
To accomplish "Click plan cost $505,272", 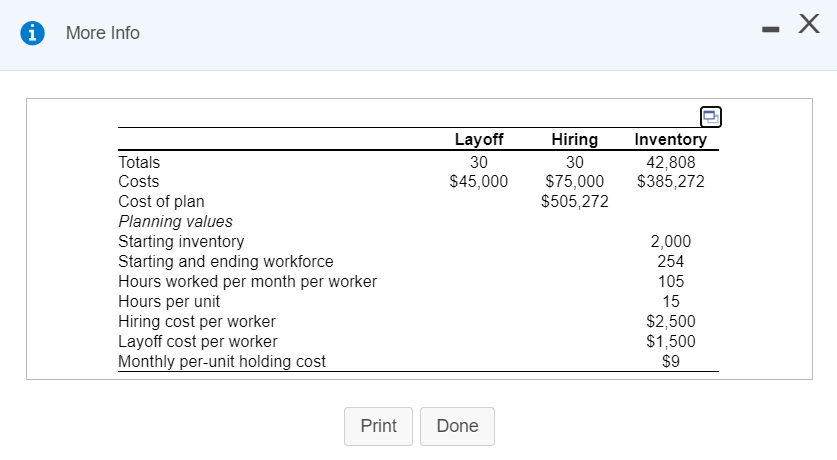I will point(575,202).
